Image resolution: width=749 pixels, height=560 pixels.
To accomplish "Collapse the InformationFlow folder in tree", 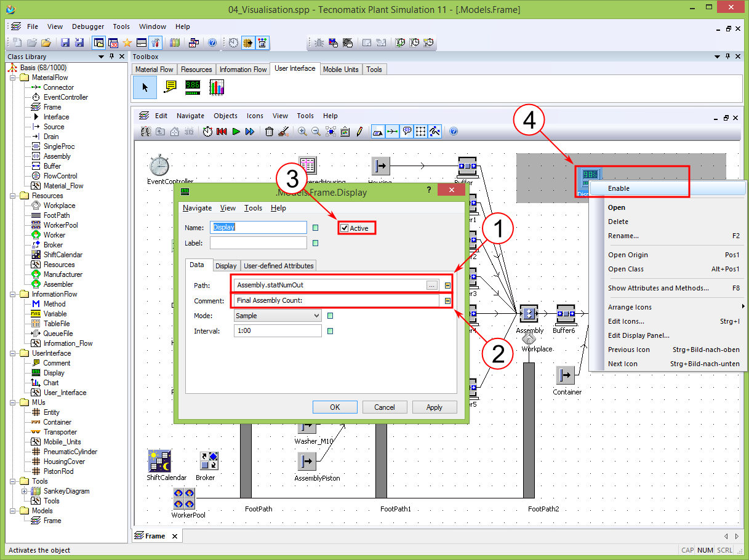I will point(13,294).
